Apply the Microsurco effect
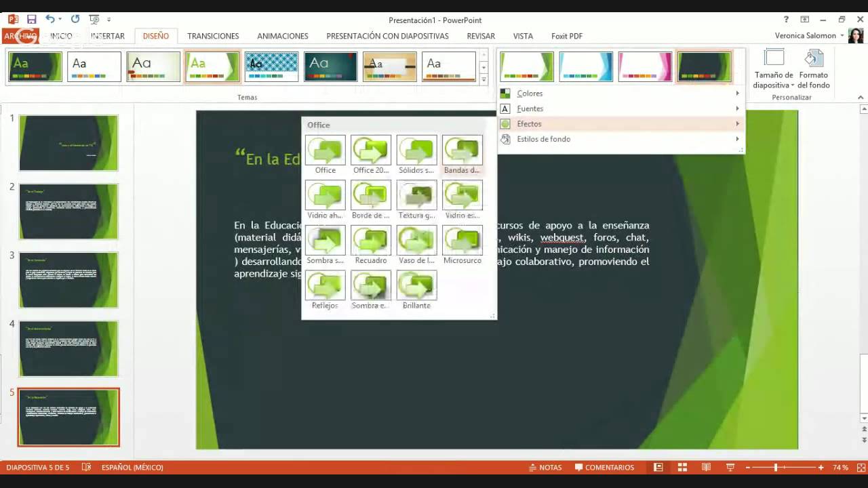The height and width of the screenshot is (488, 868). [x=462, y=245]
